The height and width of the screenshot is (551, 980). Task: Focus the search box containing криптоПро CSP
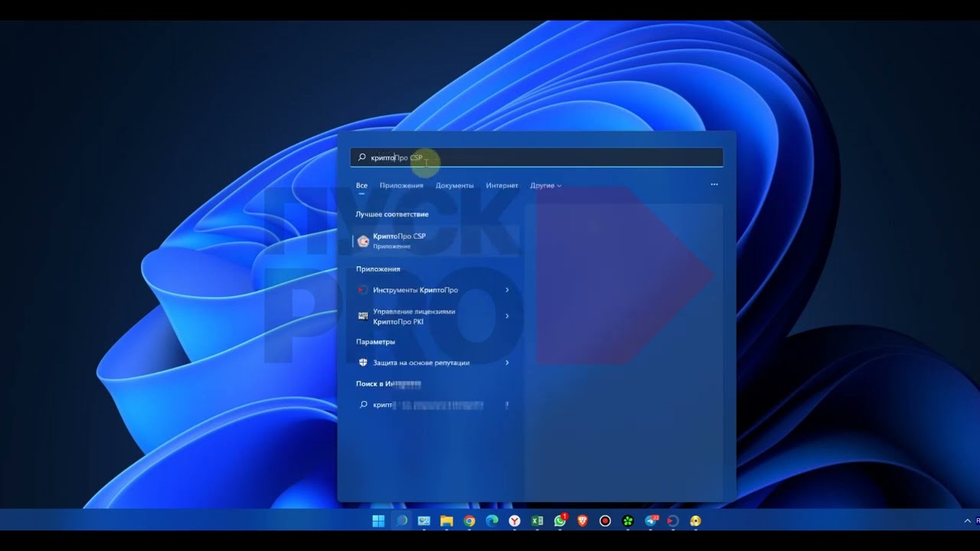(x=537, y=158)
